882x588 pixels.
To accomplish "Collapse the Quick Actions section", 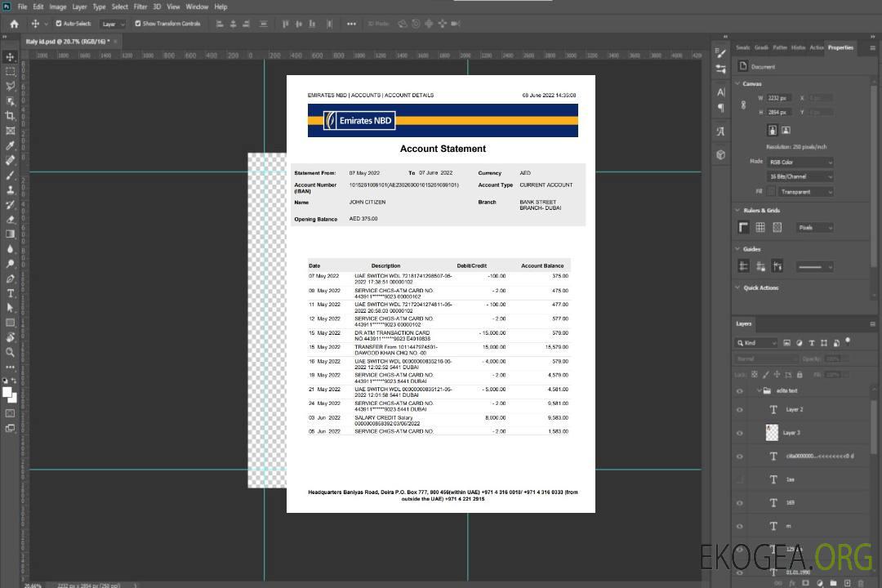I will pos(737,287).
